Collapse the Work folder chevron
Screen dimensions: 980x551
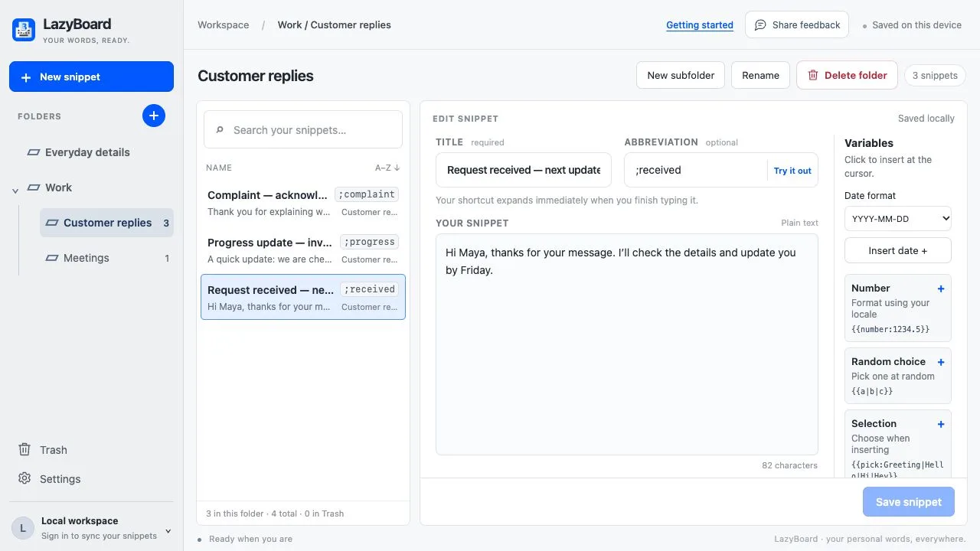click(15, 191)
